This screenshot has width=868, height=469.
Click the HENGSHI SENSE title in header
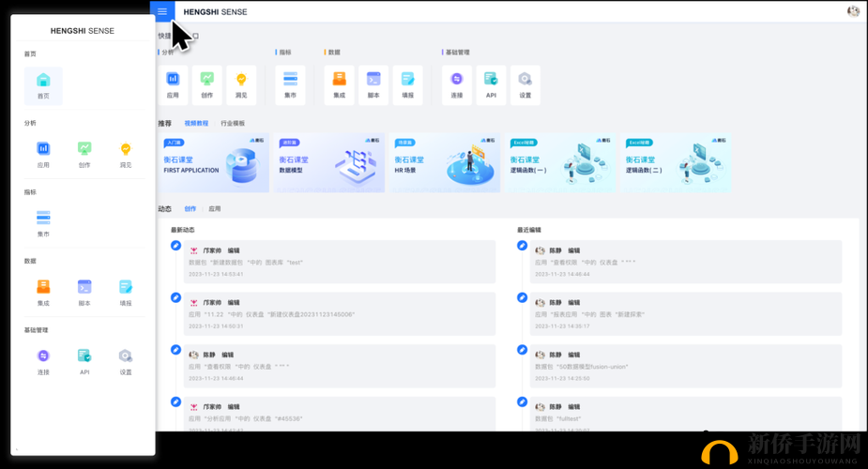click(215, 11)
